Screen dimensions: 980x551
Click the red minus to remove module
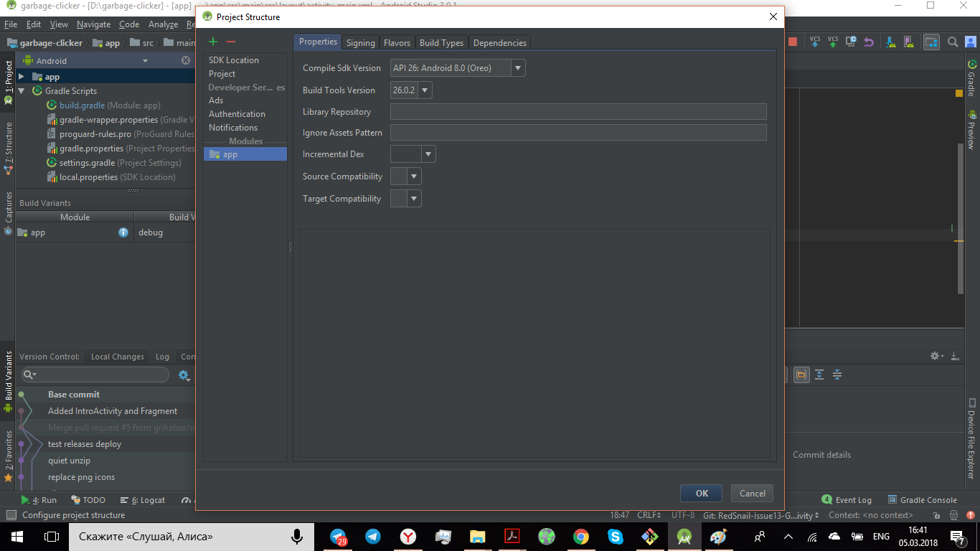[231, 42]
